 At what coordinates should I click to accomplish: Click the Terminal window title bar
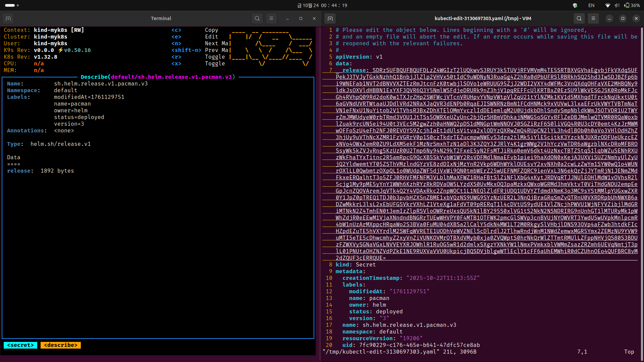(161, 18)
